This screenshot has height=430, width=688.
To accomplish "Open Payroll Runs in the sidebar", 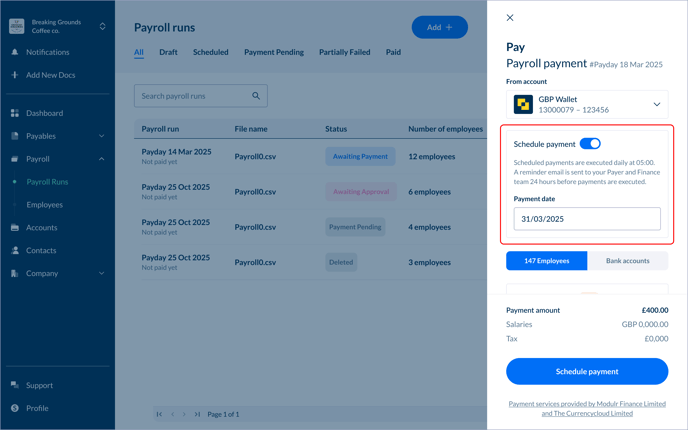I will pyautogui.click(x=47, y=182).
